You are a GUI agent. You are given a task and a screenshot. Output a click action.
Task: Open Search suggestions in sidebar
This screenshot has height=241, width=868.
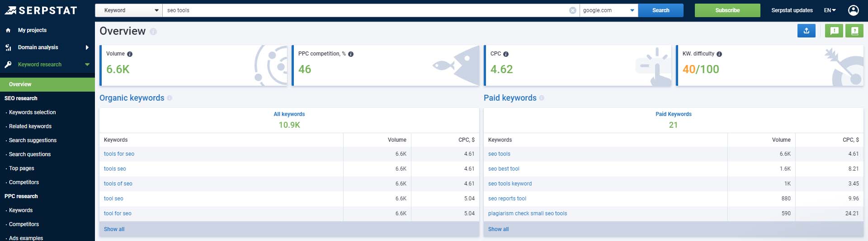pyautogui.click(x=33, y=140)
